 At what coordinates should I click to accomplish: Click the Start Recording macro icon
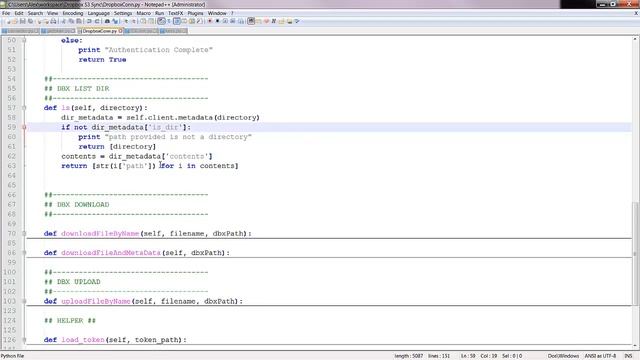coord(209,21)
